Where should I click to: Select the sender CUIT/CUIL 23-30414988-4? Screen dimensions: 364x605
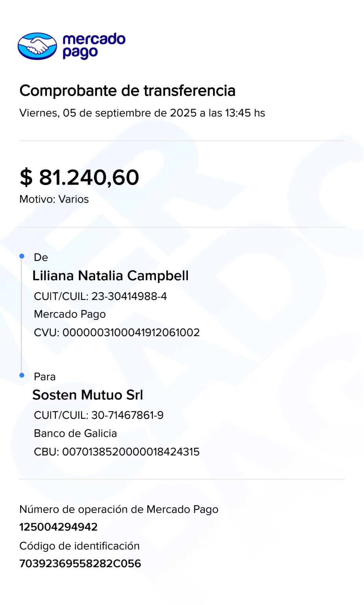[129, 296]
